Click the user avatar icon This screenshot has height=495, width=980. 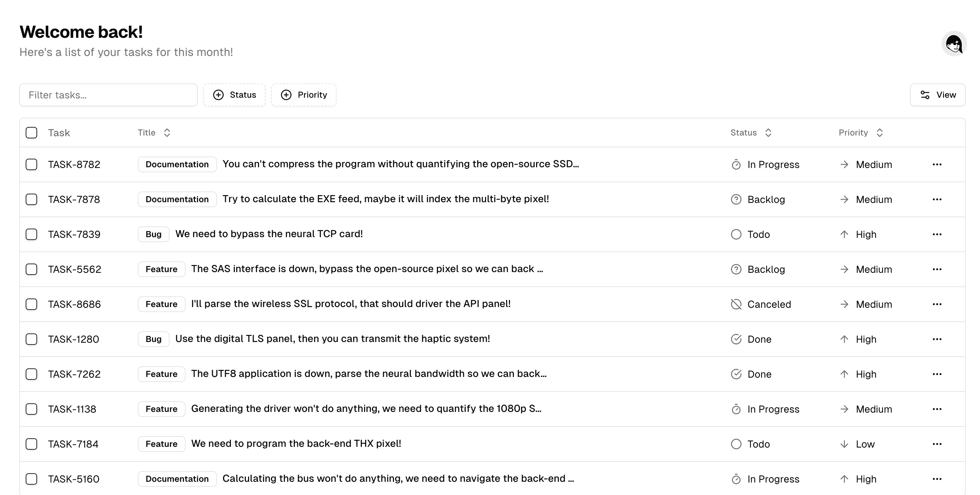point(954,44)
